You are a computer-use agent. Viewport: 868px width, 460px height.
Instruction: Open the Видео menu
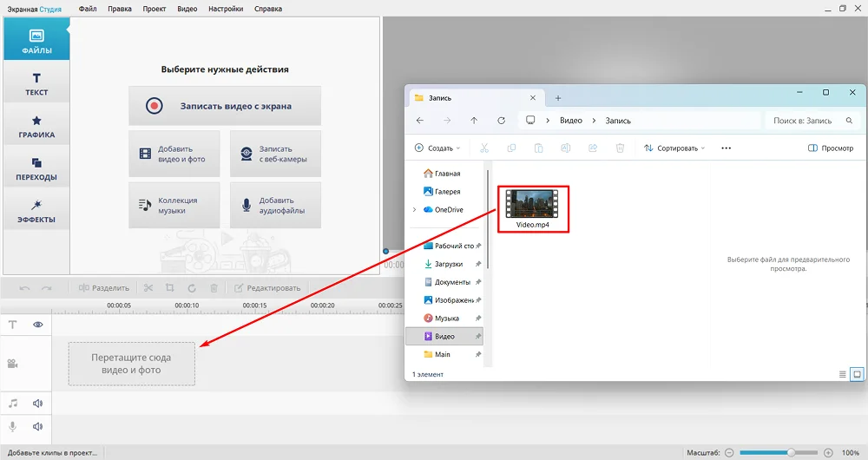(x=187, y=9)
